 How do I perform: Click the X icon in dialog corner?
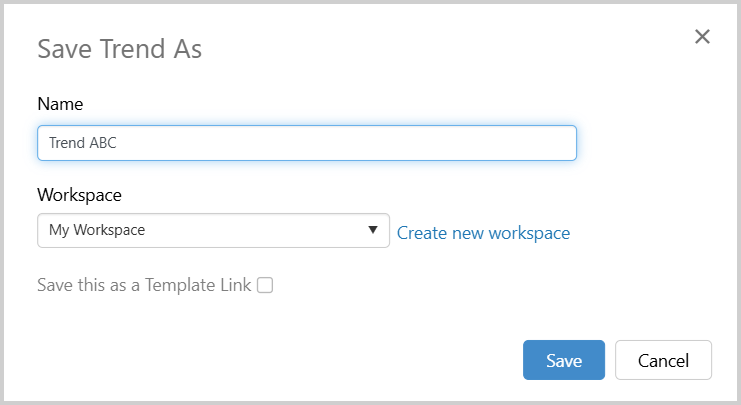702,37
